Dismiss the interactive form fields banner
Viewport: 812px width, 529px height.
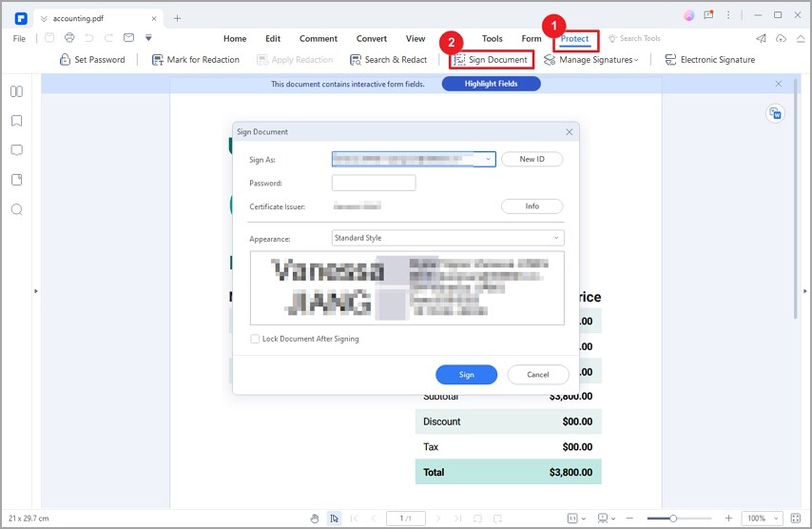point(779,84)
